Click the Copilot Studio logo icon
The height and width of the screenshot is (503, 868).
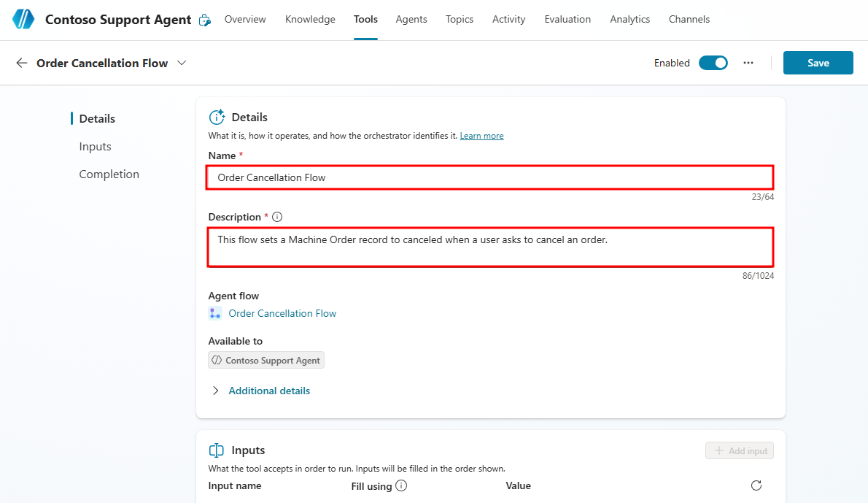23,20
